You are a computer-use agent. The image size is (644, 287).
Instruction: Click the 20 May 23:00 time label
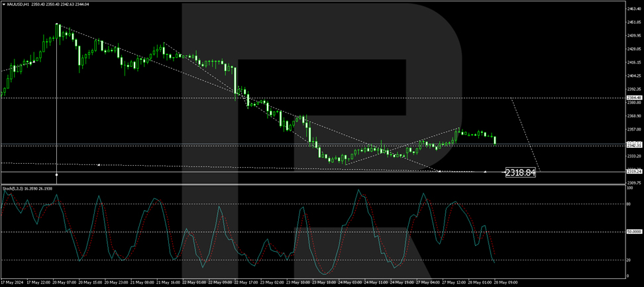(x=116, y=282)
